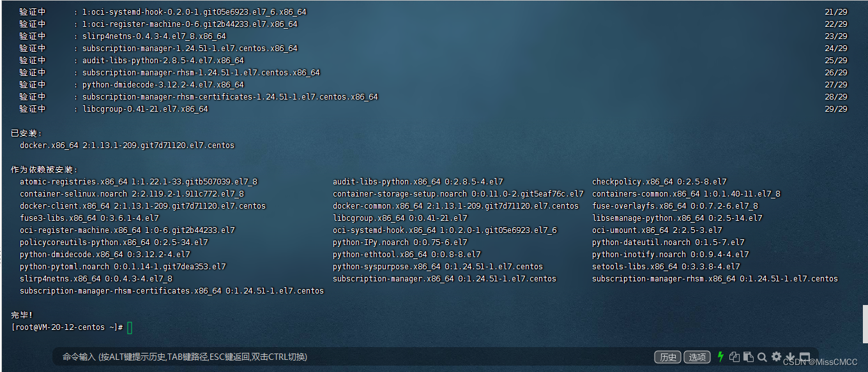Click libsemanage-python.x86_64 package entry
The height and width of the screenshot is (372, 868).
(x=677, y=218)
